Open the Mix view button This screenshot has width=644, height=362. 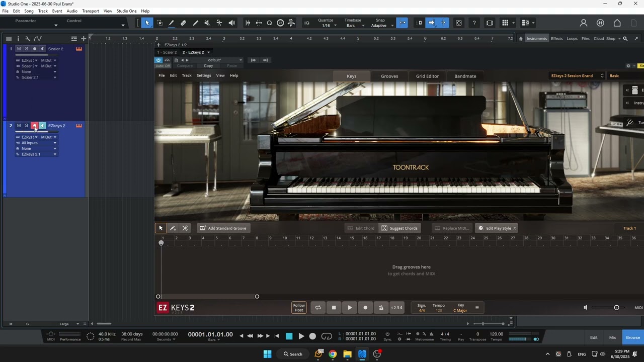click(x=612, y=337)
